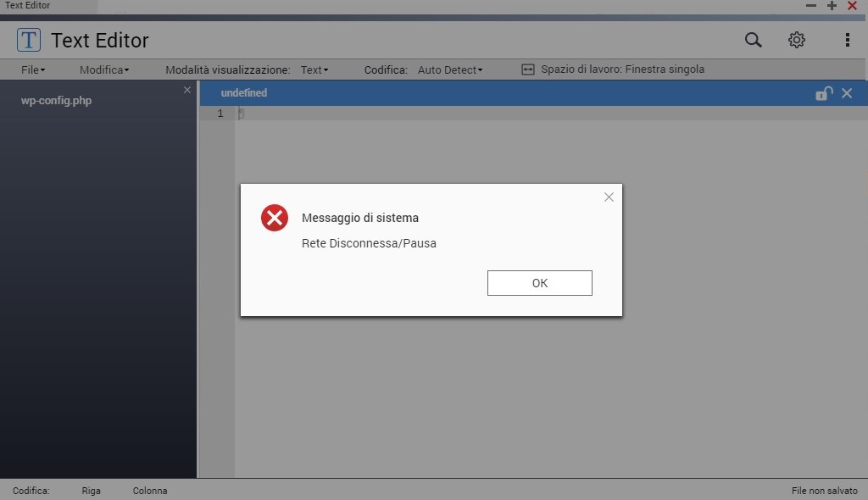The image size is (868, 500).
Task: Close the undefined document tab
Action: (x=847, y=93)
